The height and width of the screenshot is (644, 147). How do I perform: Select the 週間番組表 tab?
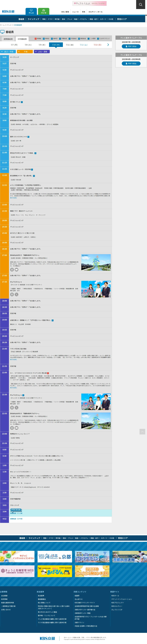coord(8,39)
